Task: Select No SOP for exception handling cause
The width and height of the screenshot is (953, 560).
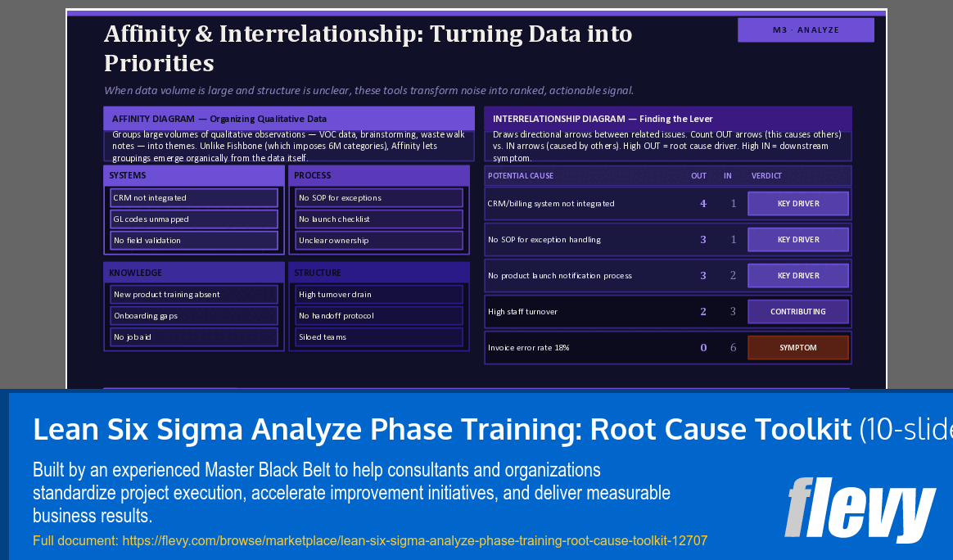Action: (x=544, y=240)
